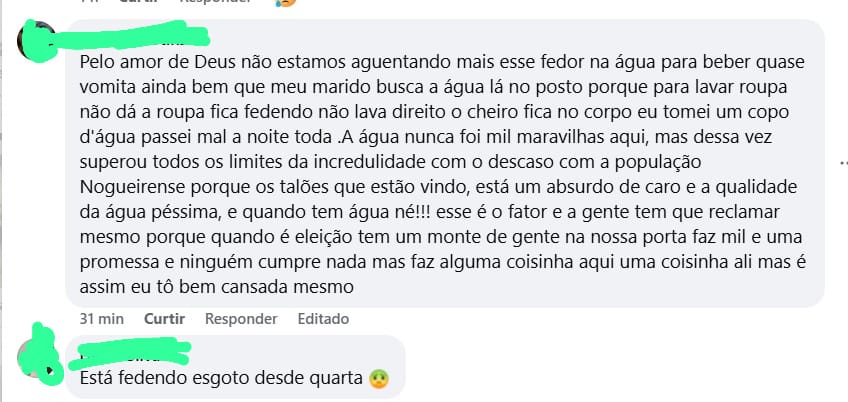Click the reaction emoji on the top comment
Viewport: 848px width, 402px height.
pyautogui.click(x=286, y=3)
